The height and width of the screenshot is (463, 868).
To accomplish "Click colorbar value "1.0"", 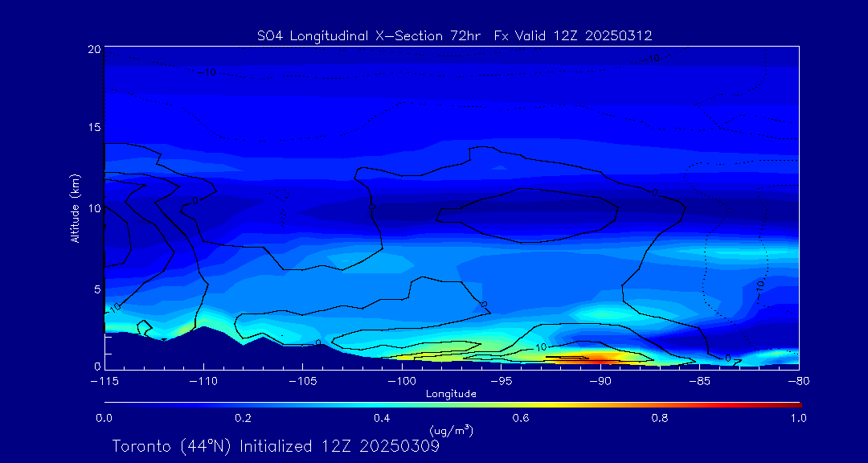I will click(x=798, y=418).
